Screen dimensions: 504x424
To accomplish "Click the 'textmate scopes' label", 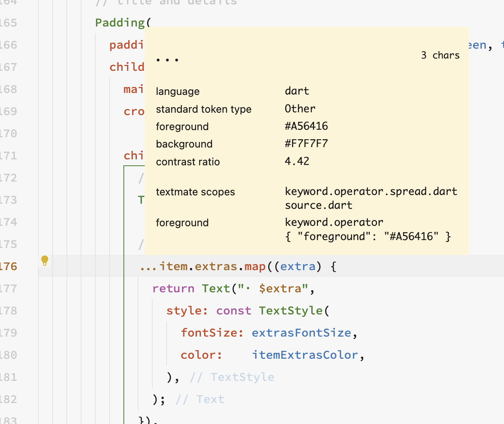I will pos(195,192).
